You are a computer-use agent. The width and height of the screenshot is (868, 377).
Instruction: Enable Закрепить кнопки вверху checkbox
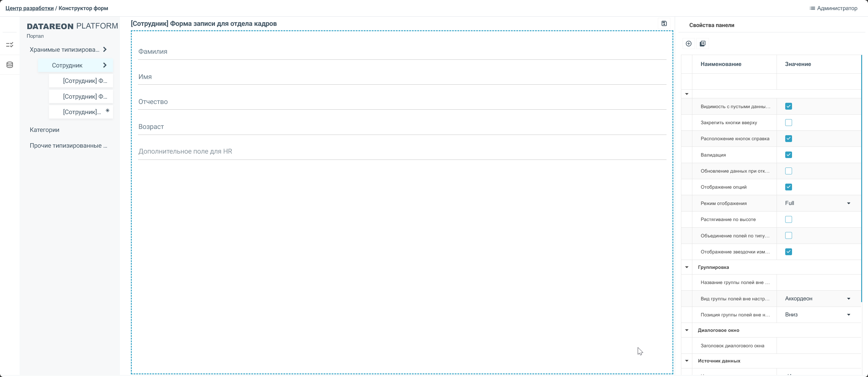788,122
